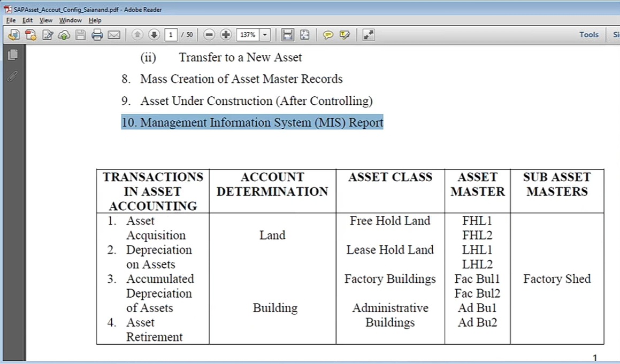
Task: Click the 'Factory Buildings' table cell
Action: pyautogui.click(x=390, y=279)
